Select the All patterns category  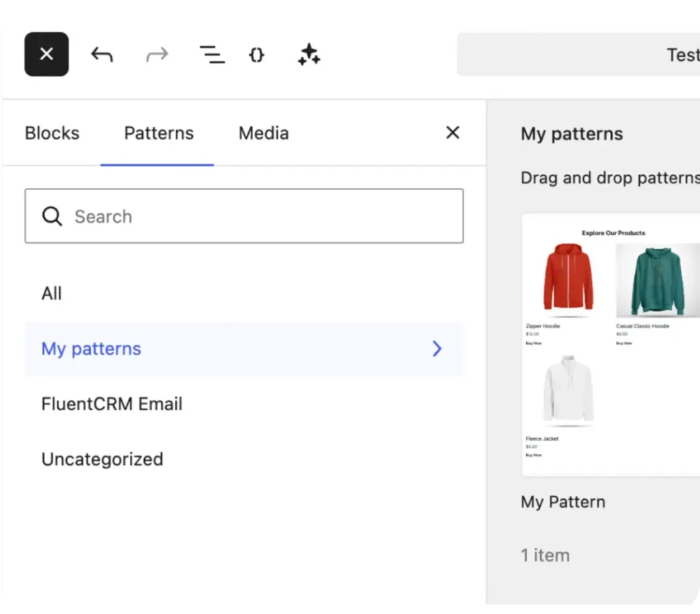(x=244, y=293)
